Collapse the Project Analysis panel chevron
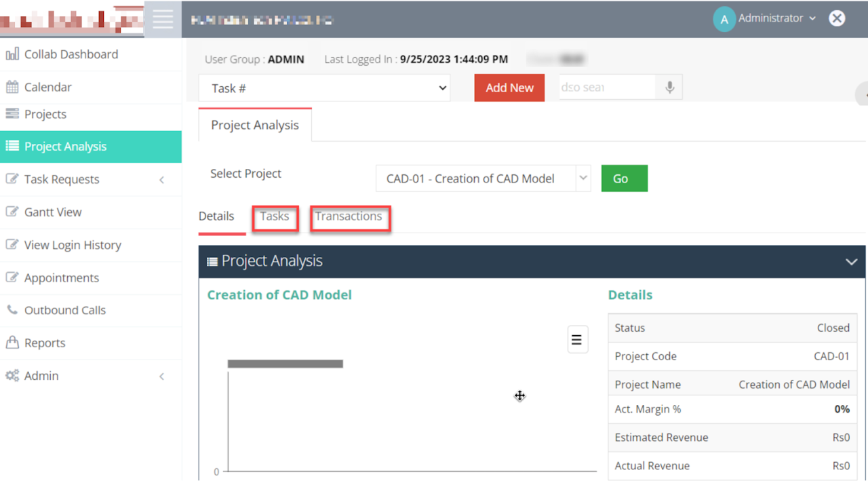This screenshot has height=485, width=868. [x=851, y=262]
